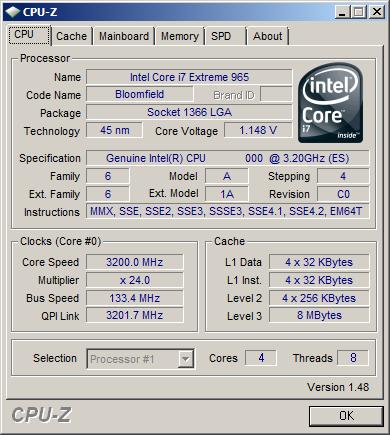Click the Threads count 8 field
Screen dimensions: 390x435
353,358
